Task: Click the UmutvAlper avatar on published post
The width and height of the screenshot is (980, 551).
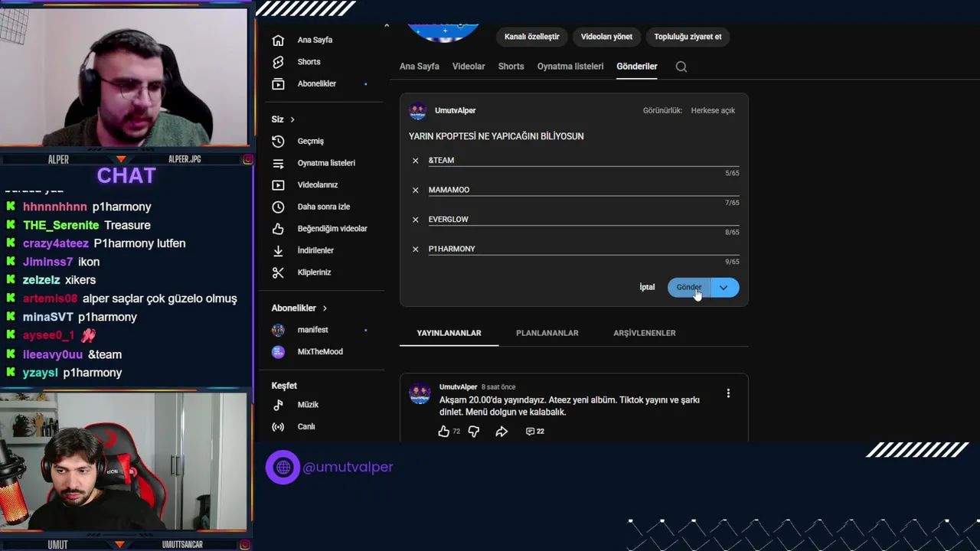Action: 420,393
